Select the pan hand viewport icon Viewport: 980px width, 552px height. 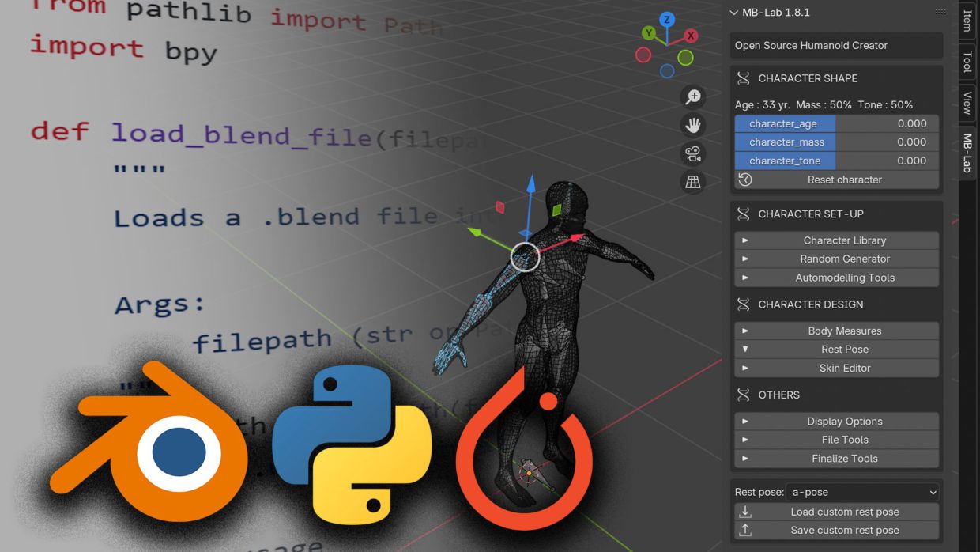(693, 125)
